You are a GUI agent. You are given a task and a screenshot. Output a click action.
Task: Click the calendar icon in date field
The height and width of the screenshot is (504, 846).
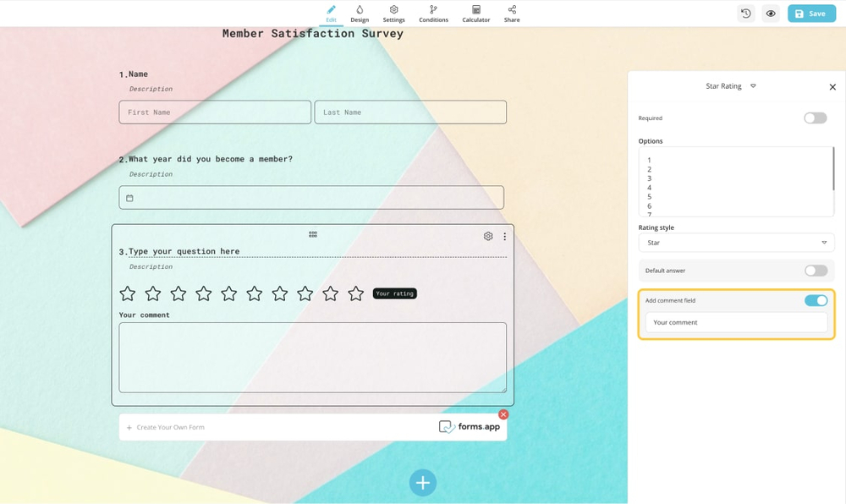pos(129,199)
